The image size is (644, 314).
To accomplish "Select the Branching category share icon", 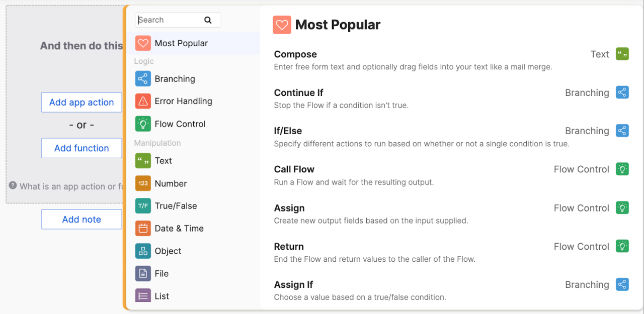I will tap(143, 79).
